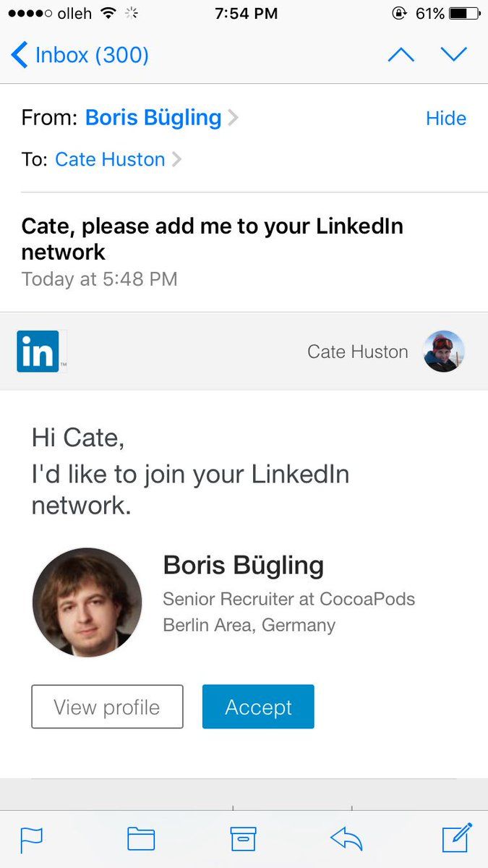Open sender Boris Bügling contact
This screenshot has width=488, height=868.
pyautogui.click(x=153, y=118)
